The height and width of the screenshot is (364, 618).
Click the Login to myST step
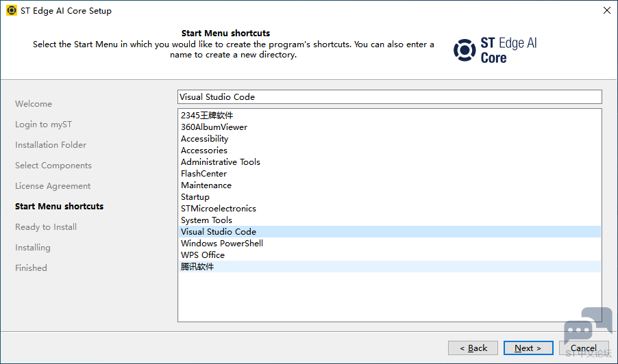(43, 125)
